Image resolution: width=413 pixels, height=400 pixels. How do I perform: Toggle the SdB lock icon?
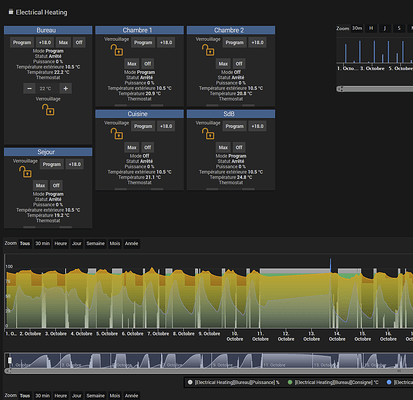coord(208,134)
